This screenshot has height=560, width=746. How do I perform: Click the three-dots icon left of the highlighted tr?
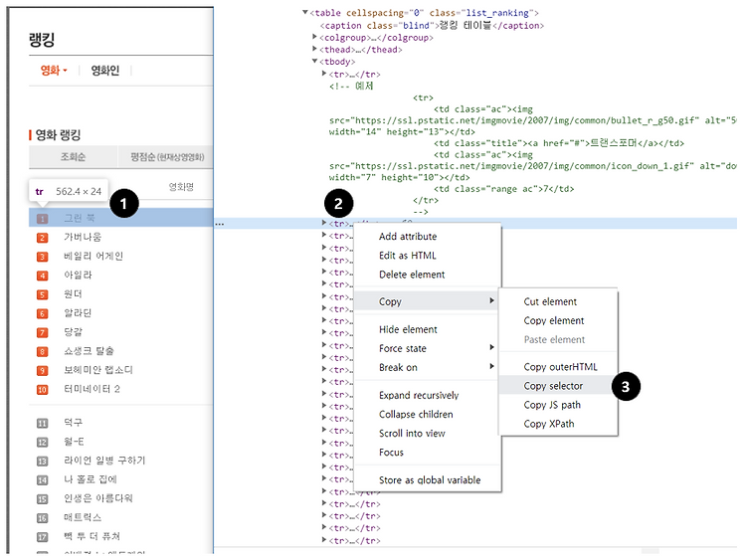220,224
